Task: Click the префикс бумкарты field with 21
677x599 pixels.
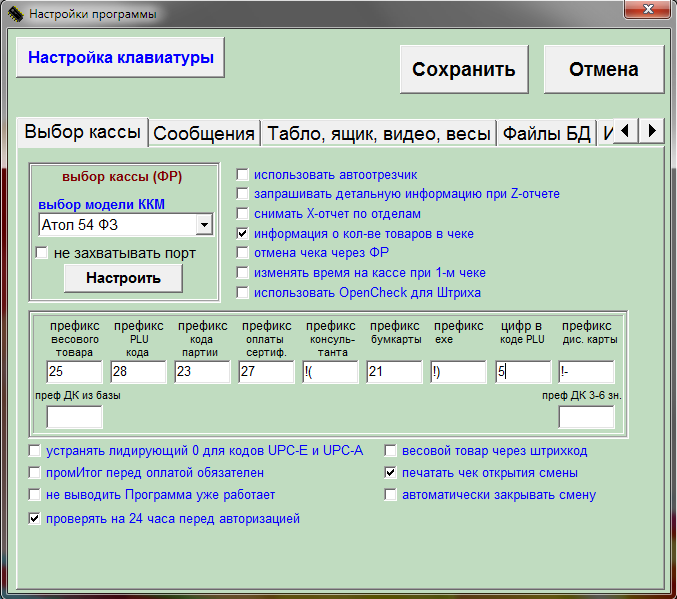Action: 394,371
